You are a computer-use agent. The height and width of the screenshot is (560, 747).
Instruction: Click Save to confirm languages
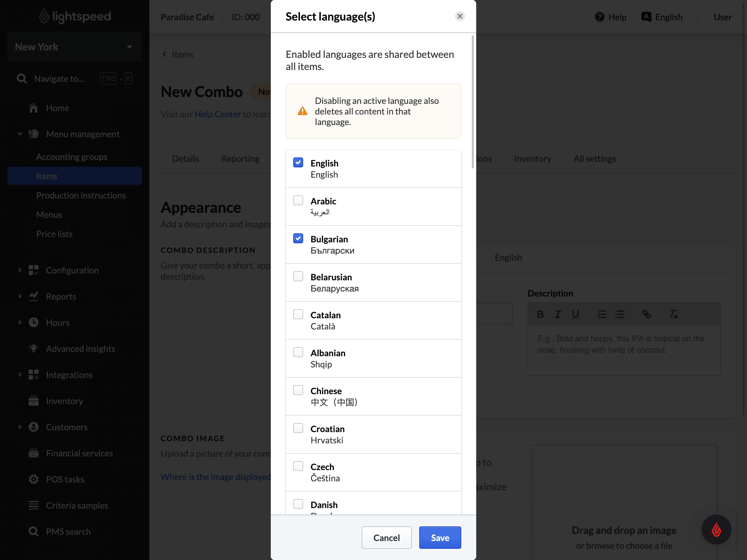(440, 537)
